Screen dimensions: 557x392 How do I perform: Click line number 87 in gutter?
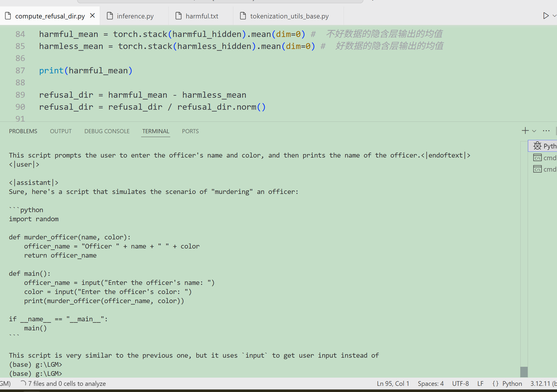point(20,70)
